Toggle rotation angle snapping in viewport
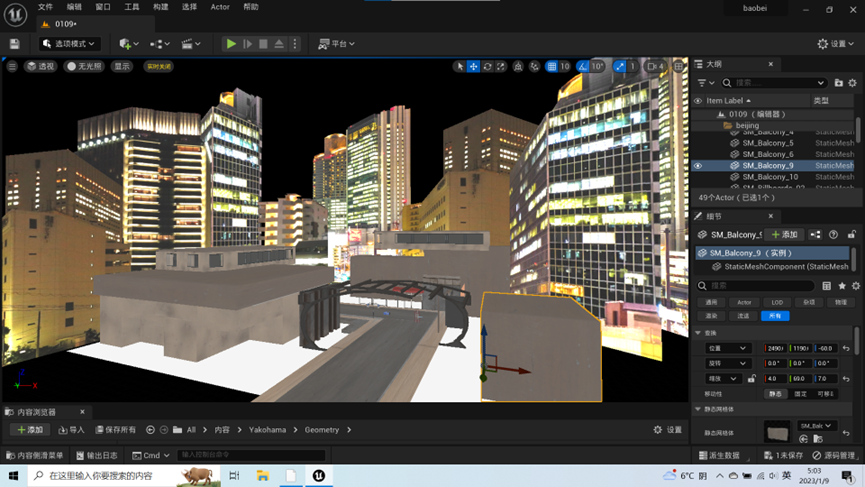The width and height of the screenshot is (865, 487). point(583,67)
